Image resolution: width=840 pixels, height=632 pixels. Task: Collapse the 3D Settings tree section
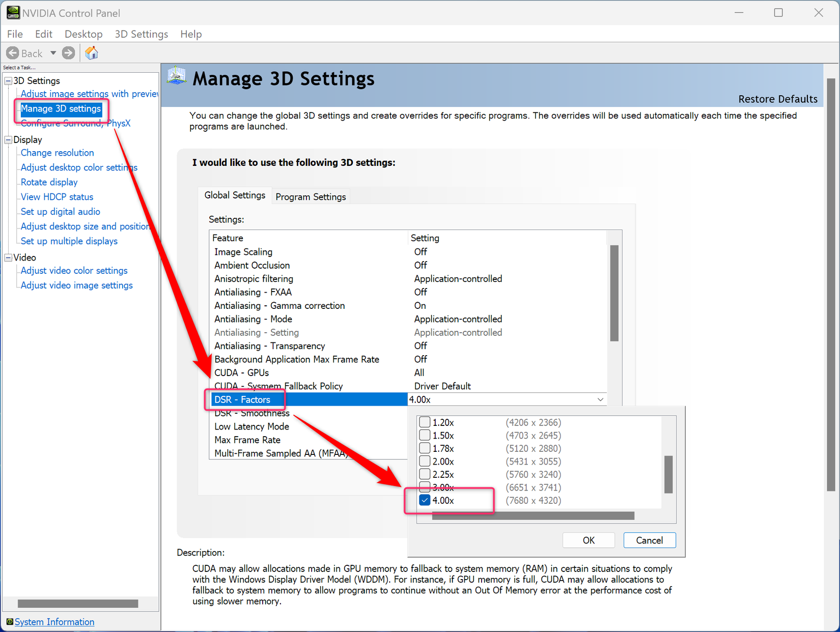click(8, 80)
